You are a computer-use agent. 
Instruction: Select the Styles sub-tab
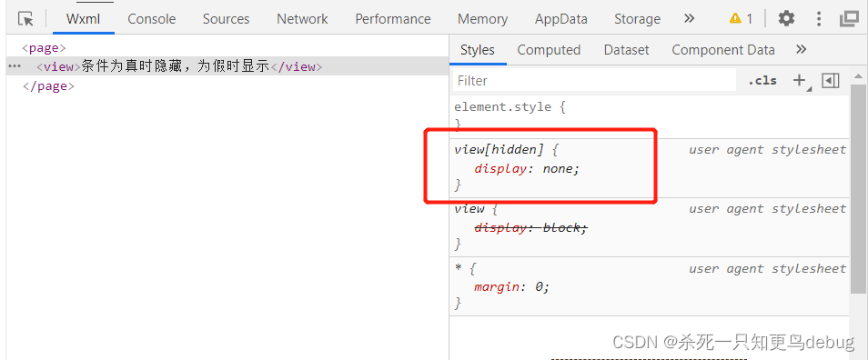tap(477, 50)
